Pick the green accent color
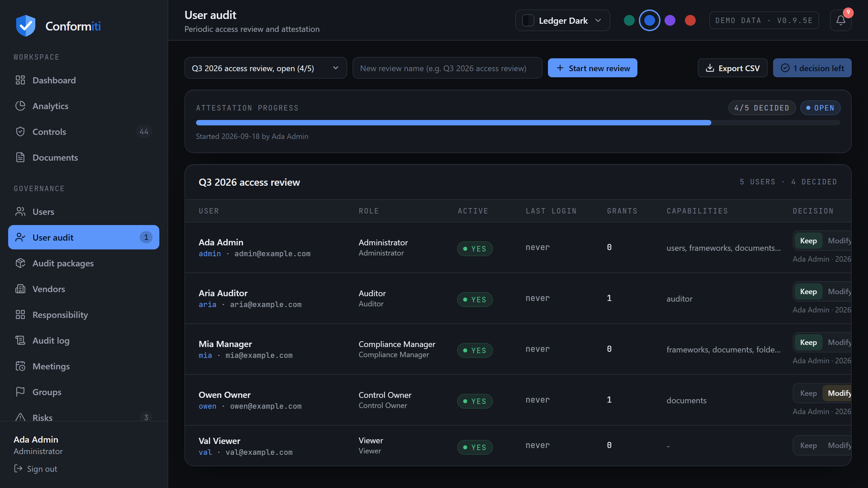Viewport: 868px width, 488px height. tap(629, 20)
